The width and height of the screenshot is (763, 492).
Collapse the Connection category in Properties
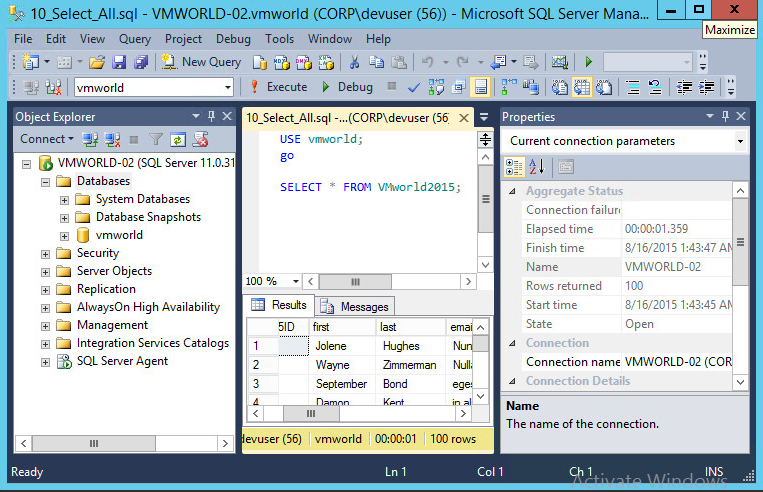[512, 343]
